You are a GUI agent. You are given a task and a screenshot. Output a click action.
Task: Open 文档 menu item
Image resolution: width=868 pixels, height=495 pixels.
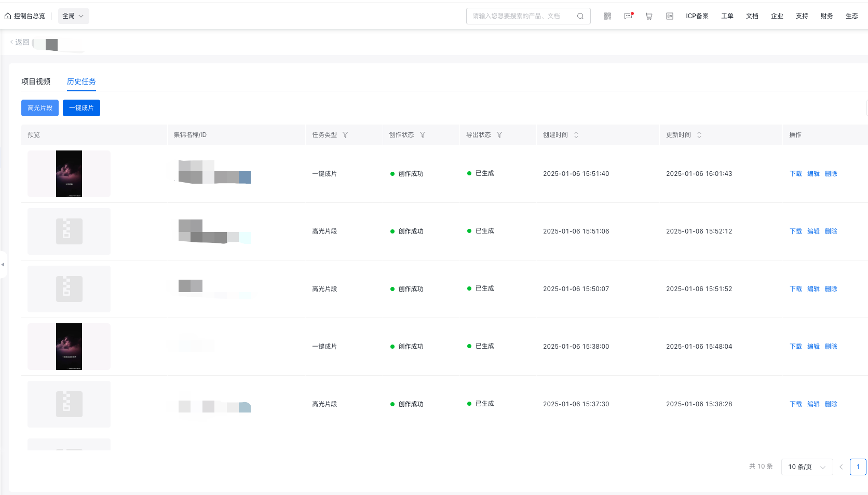[752, 16]
